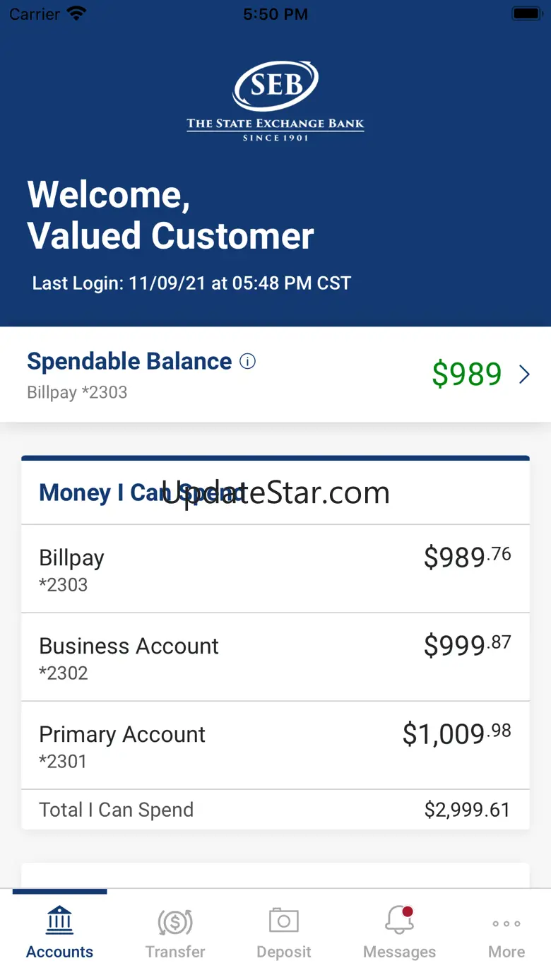Switch to the Transfer tab label
Image resolution: width=551 pixels, height=980 pixels.
pos(175,952)
